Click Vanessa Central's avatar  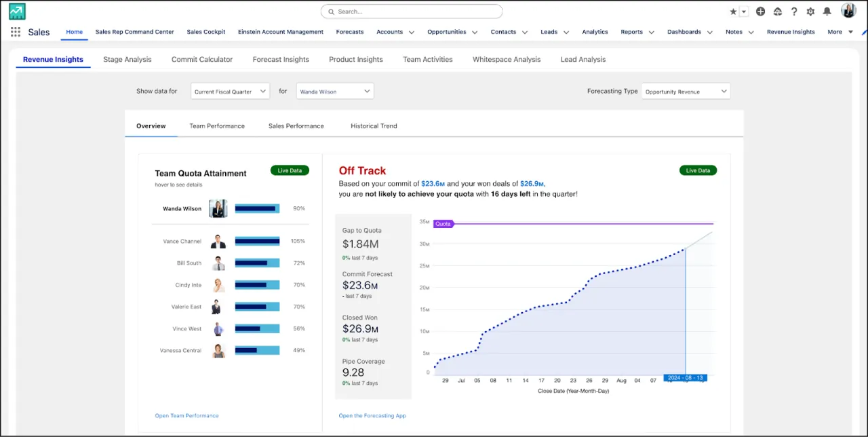click(x=218, y=351)
